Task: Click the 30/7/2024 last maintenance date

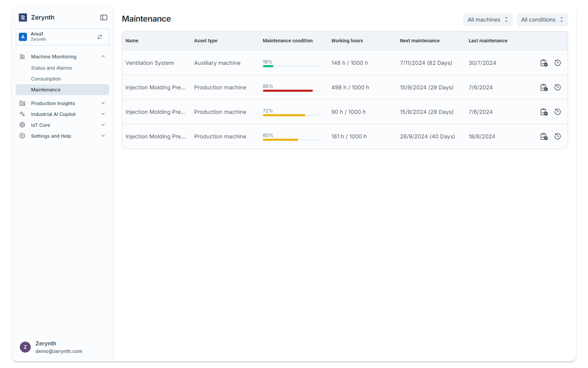Action: pyautogui.click(x=482, y=63)
